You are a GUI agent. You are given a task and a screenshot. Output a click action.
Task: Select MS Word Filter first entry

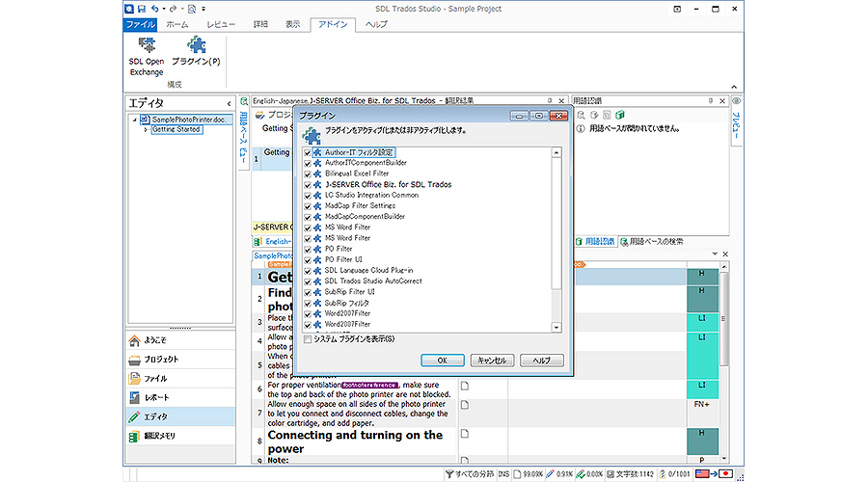click(x=347, y=228)
